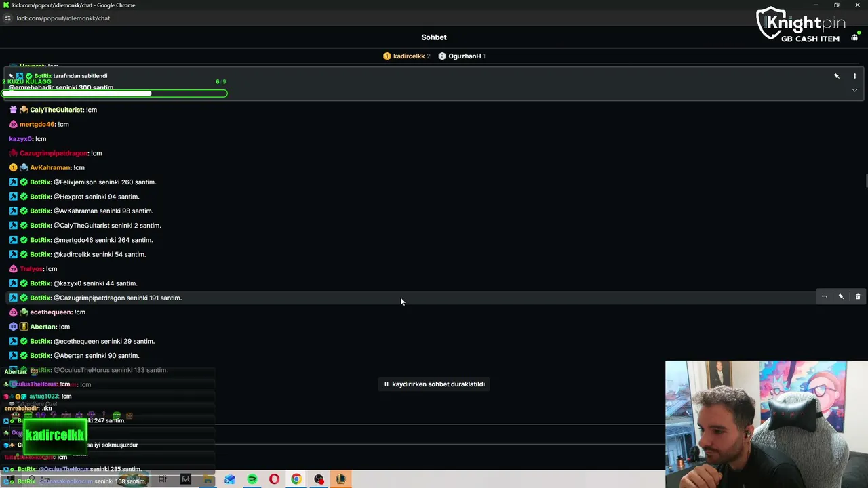Click the streamer webcam overlay
Viewport: 868px width, 488px height.
(x=766, y=424)
